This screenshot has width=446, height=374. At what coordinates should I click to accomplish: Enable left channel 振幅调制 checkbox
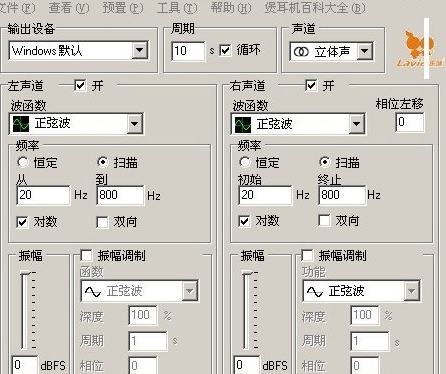click(86, 256)
